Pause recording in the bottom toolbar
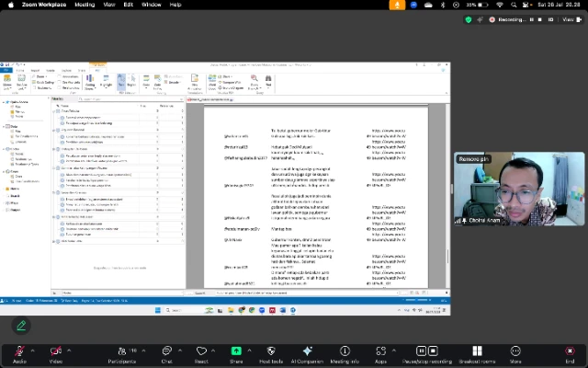 click(421, 351)
